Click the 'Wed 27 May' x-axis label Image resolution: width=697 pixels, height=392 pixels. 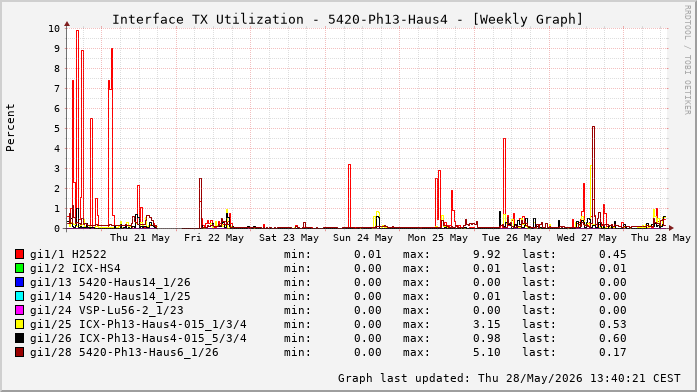coord(587,238)
